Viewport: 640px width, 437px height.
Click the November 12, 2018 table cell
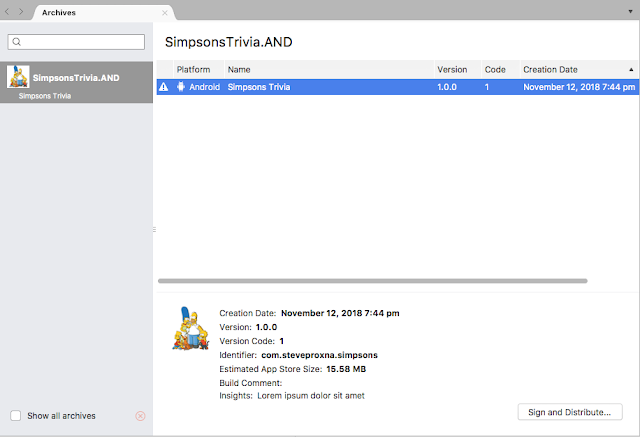click(579, 87)
